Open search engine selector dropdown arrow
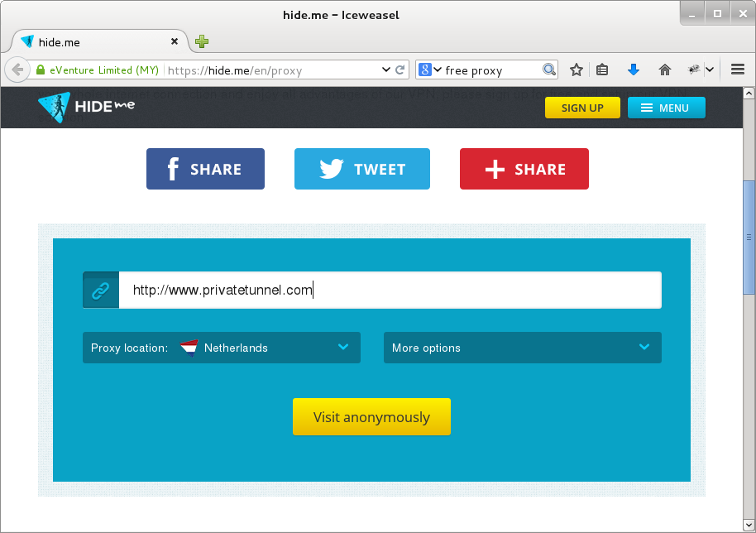This screenshot has height=533, width=756. pyautogui.click(x=438, y=70)
